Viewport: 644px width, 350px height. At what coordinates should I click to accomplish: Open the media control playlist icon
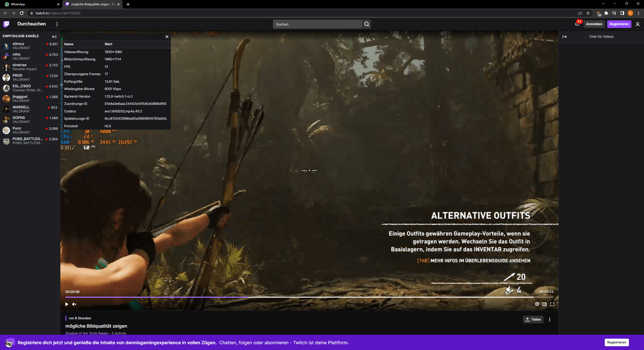point(614,13)
